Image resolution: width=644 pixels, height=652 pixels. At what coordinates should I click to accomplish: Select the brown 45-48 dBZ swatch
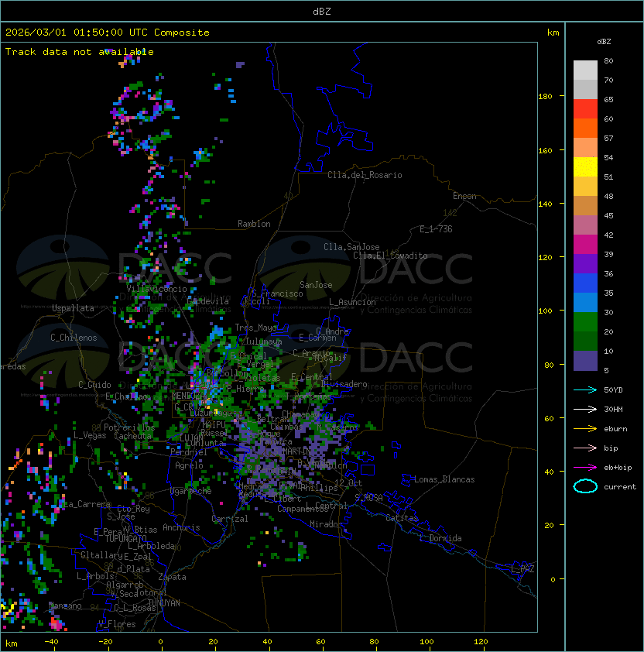point(585,205)
